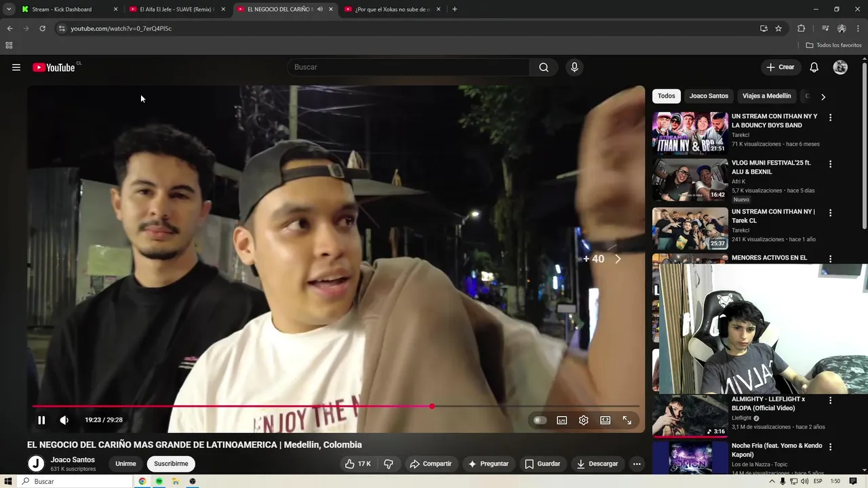Image resolution: width=868 pixels, height=488 pixels.
Task: Click the progress bar scrubber handle
Action: [432, 407]
